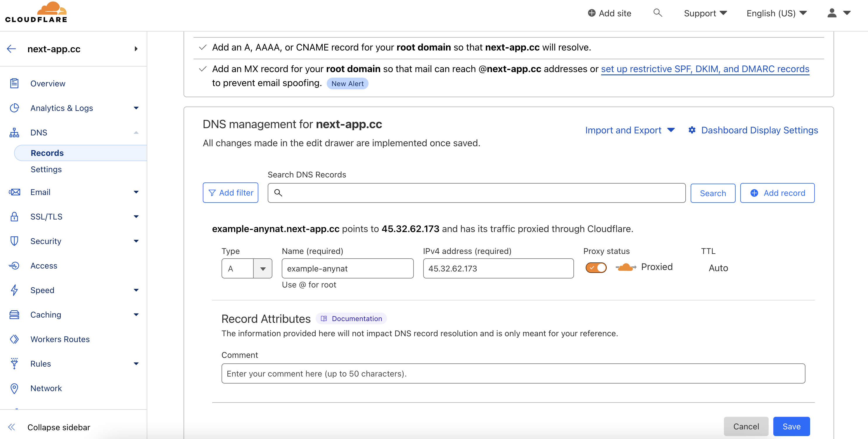Expand the Import and Export dropdown
This screenshot has width=868, height=439.
click(x=630, y=130)
